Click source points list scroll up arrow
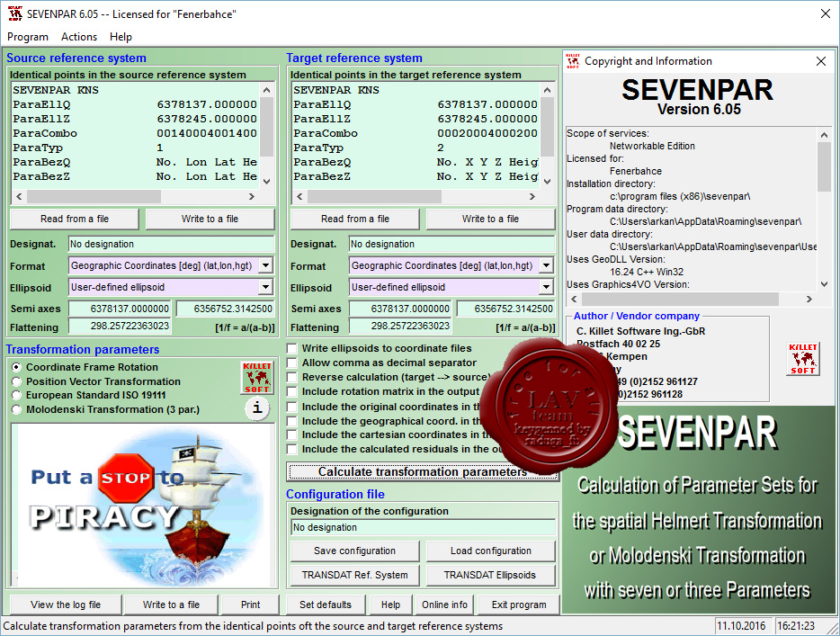The image size is (840, 636). tap(267, 89)
